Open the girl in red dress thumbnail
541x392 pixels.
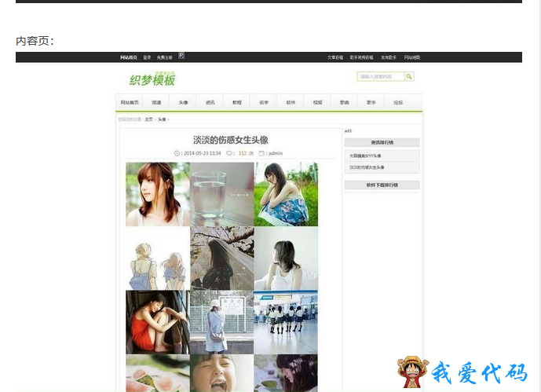[158, 322]
